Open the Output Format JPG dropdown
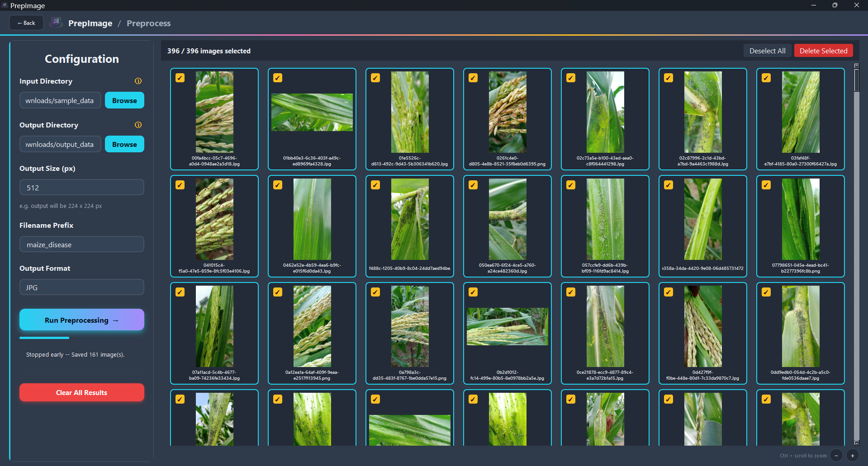 82,287
